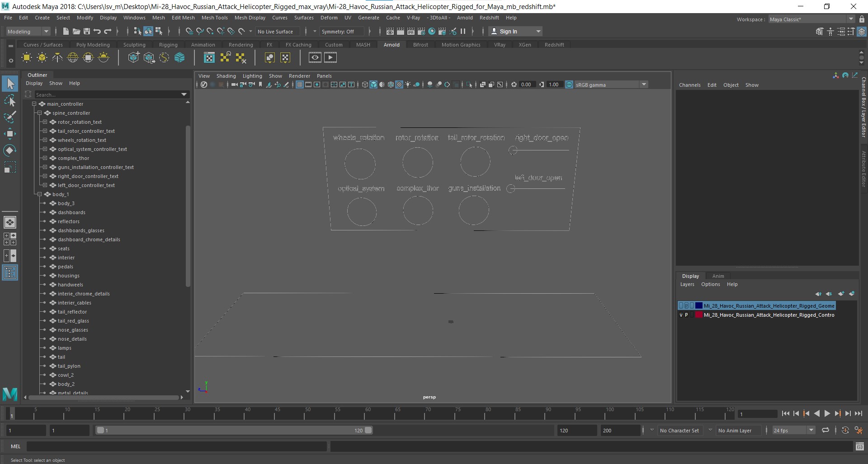Click snap to grids magnet icon

pyautogui.click(x=189, y=31)
